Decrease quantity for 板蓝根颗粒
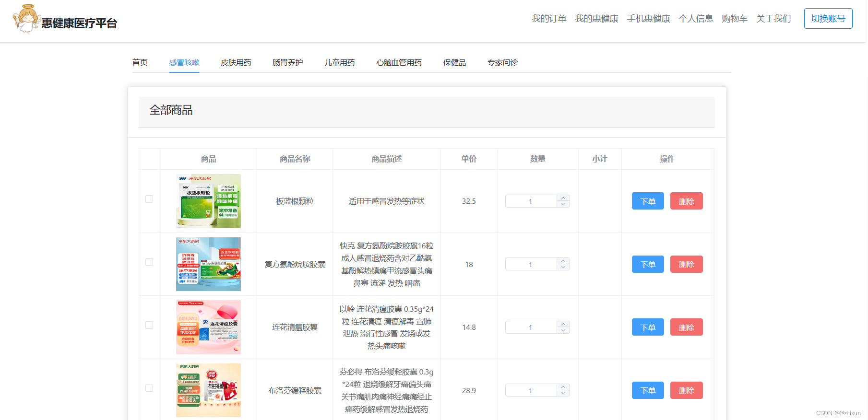Image resolution: width=868 pixels, height=420 pixels. point(563,204)
